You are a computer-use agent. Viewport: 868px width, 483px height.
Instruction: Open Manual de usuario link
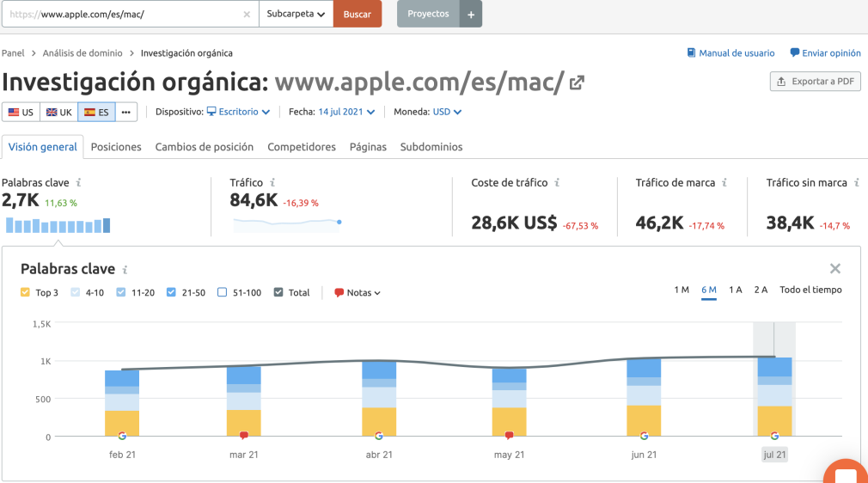[x=730, y=53]
